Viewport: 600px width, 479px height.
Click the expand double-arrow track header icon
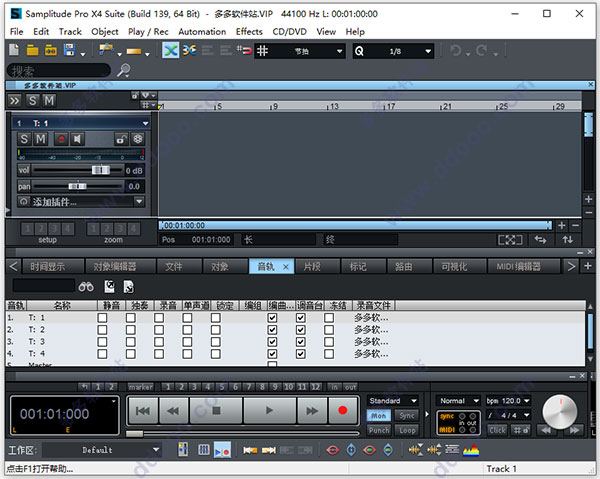coord(15,101)
